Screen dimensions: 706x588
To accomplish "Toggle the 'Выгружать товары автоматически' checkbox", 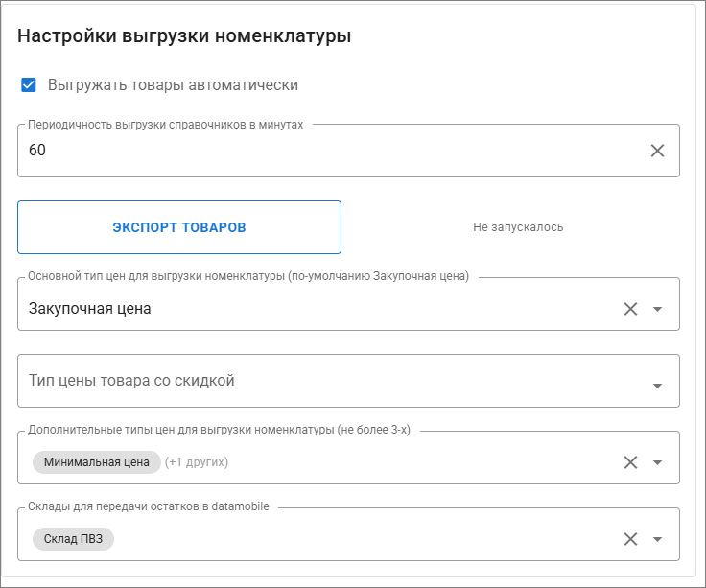I will click(x=29, y=85).
